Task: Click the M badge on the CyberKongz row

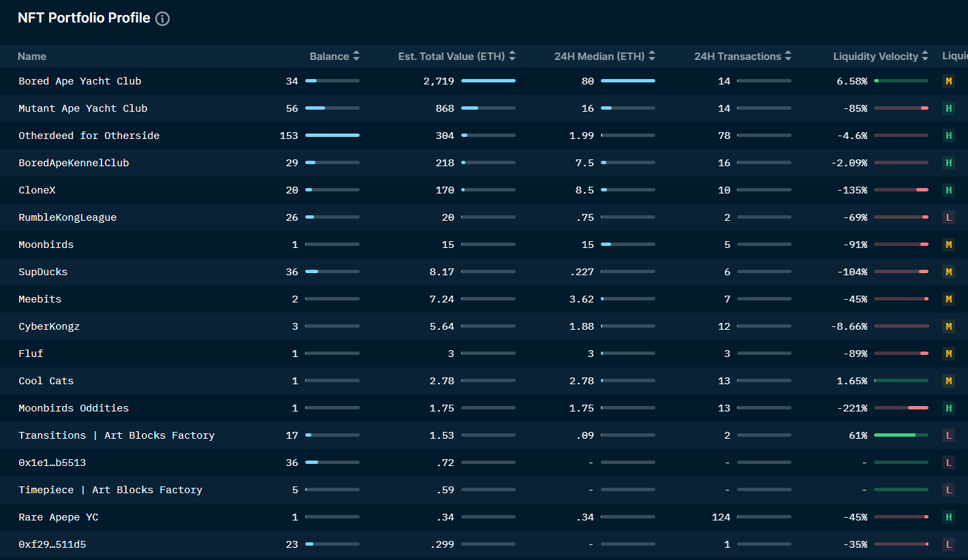Action: pos(948,326)
